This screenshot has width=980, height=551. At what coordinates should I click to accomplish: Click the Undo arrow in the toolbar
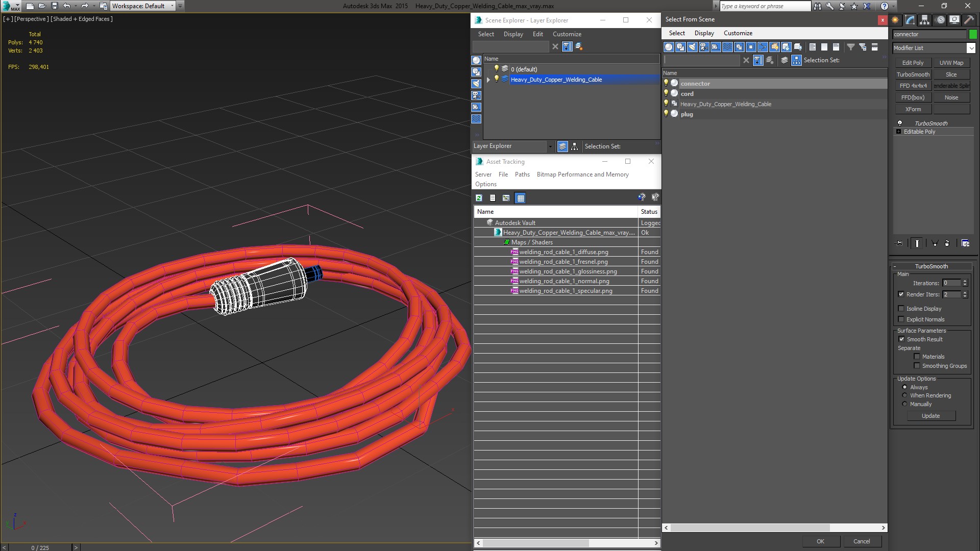click(67, 6)
